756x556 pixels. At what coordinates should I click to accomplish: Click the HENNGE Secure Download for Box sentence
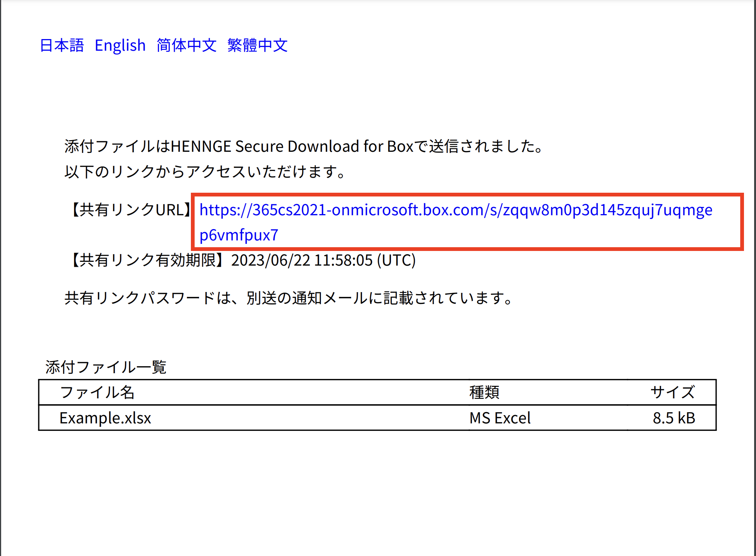[x=304, y=146]
